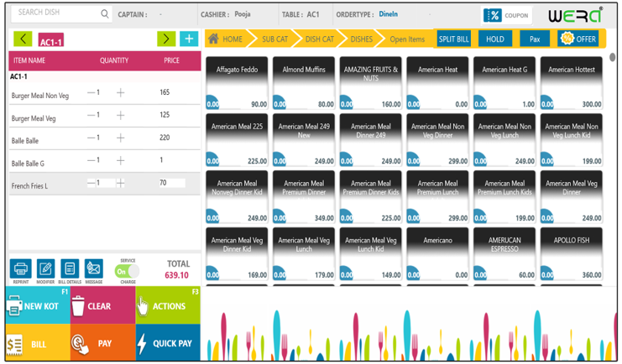Add Americano dish tile

point(437,254)
